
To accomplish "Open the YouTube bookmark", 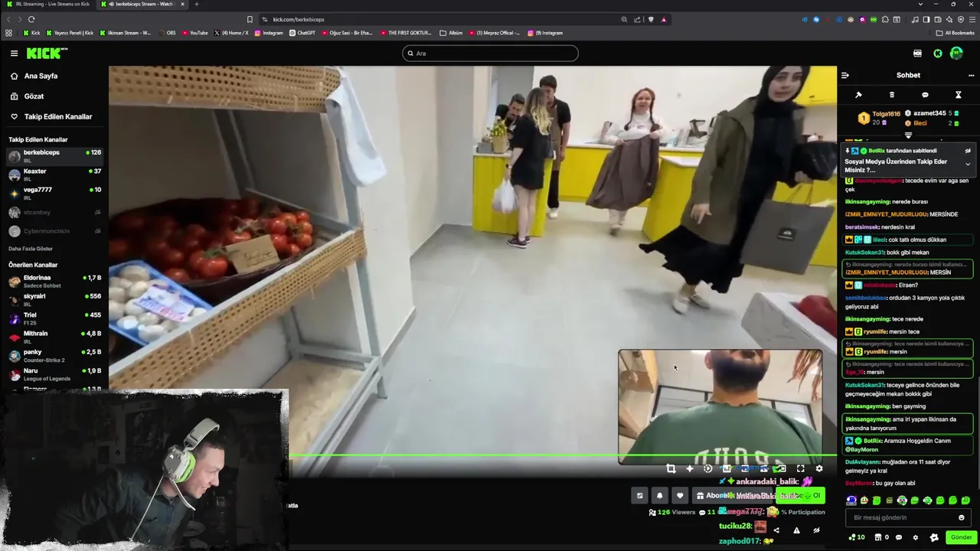I will 194,33.
